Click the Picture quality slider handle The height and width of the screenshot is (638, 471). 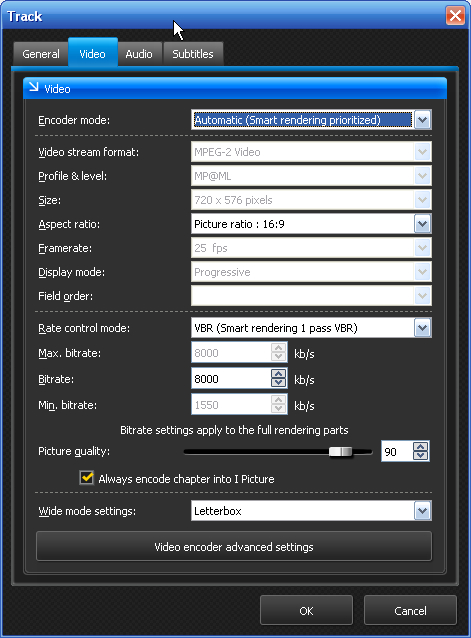coord(341,452)
